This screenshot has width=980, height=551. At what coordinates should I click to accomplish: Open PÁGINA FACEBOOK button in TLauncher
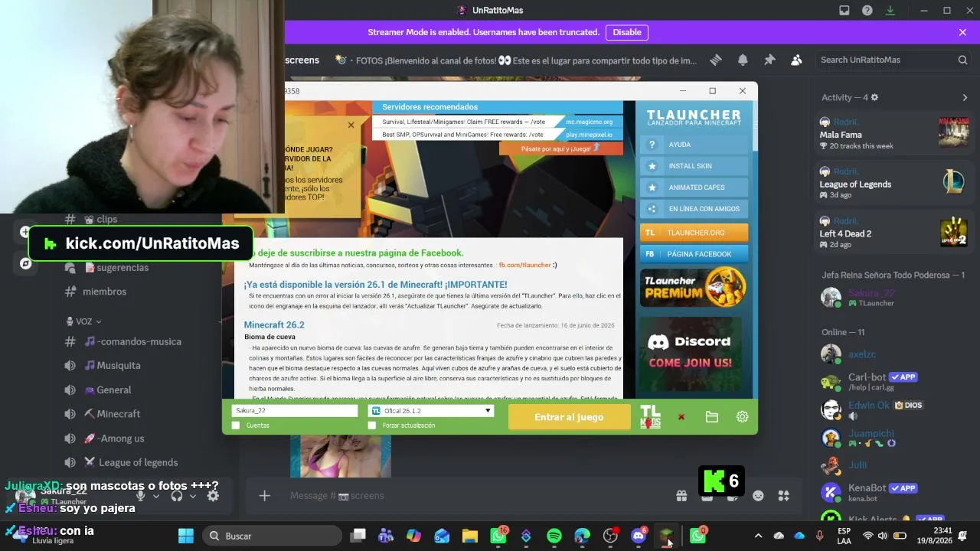[x=694, y=254]
